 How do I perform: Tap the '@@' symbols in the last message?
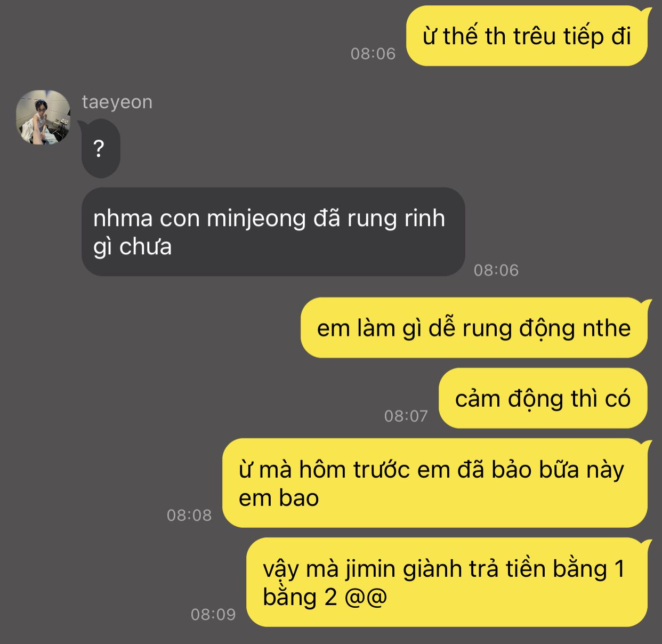(366, 597)
